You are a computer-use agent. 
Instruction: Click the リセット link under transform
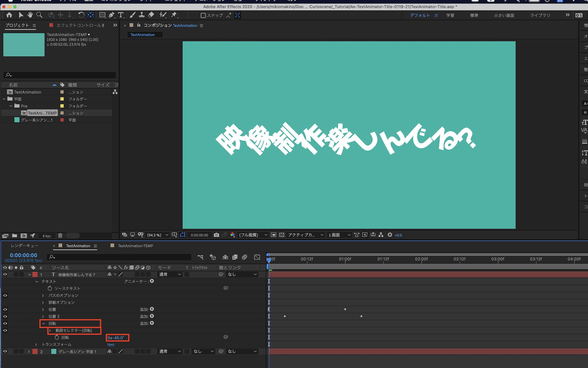point(111,345)
